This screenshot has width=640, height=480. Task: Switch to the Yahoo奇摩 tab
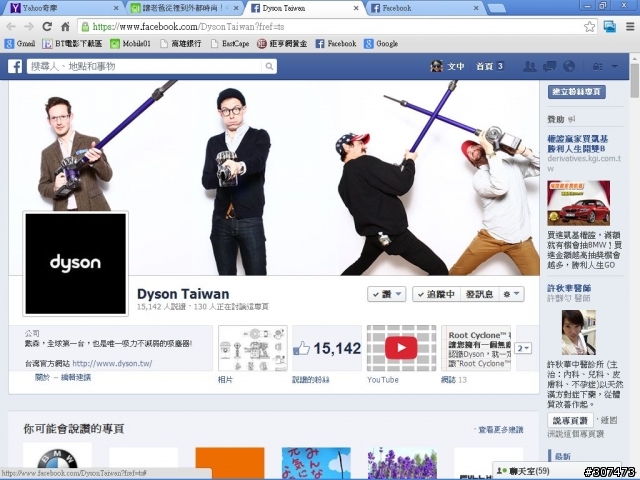63,8
